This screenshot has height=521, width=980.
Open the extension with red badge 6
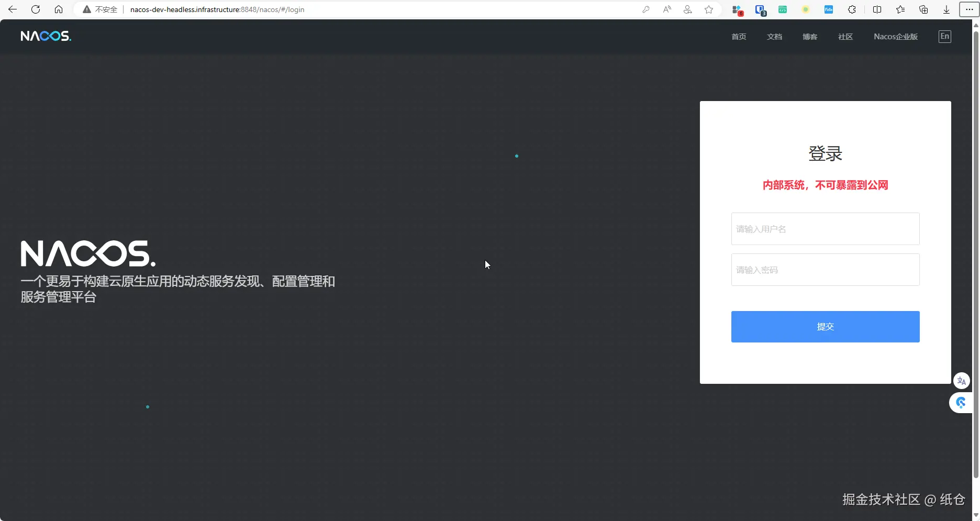point(737,9)
